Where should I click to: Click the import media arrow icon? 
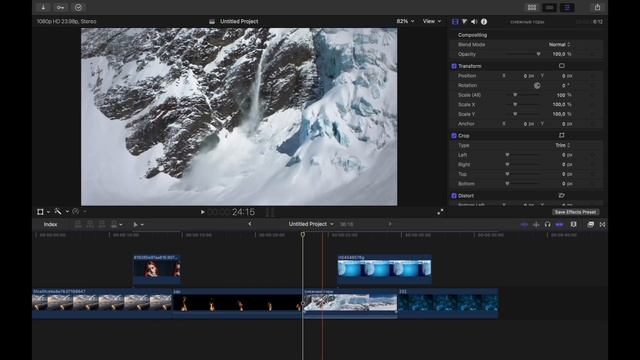coord(43,7)
